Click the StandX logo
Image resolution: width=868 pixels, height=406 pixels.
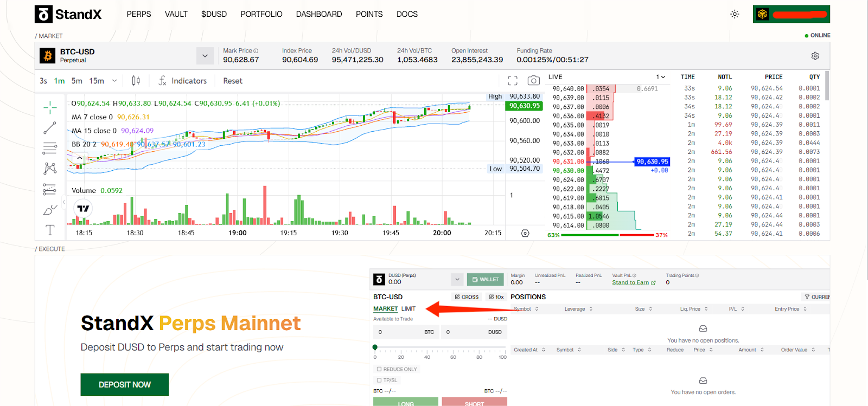(x=68, y=14)
